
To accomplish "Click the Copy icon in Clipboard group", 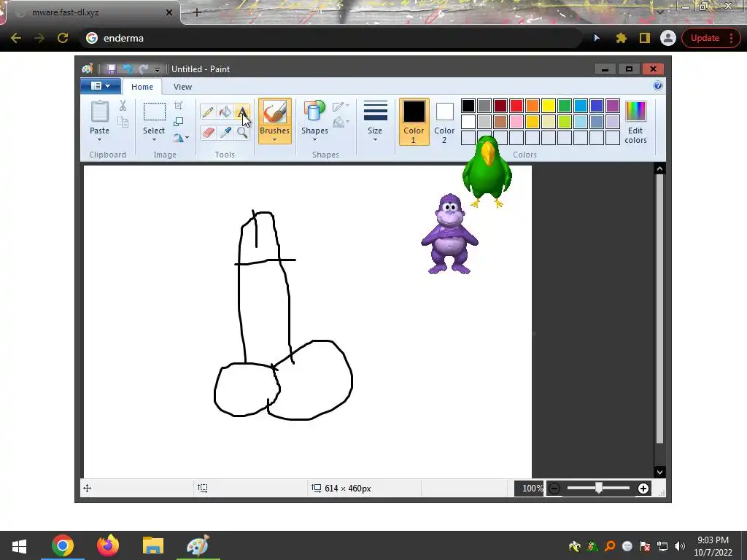I will 123,122.
